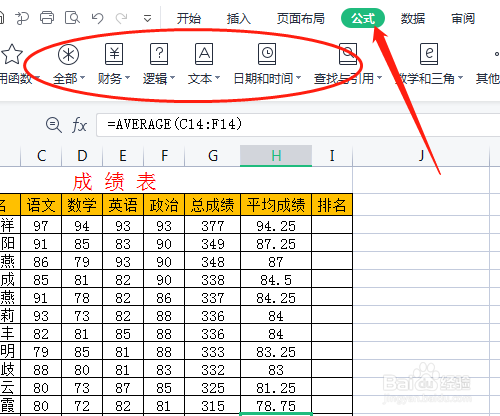This screenshot has width=500, height=416.
Task: Click the fx insert function button
Action: (79, 125)
